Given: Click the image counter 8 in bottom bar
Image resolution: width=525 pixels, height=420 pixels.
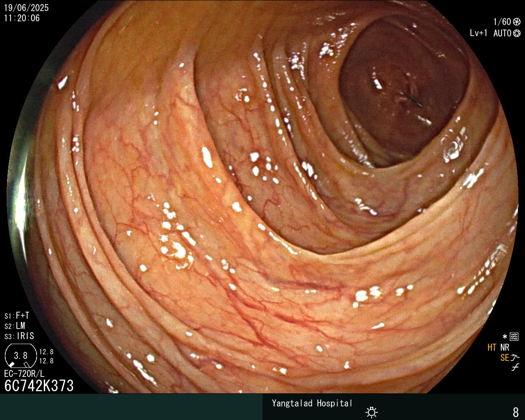Looking at the screenshot, I should click(516, 412).
